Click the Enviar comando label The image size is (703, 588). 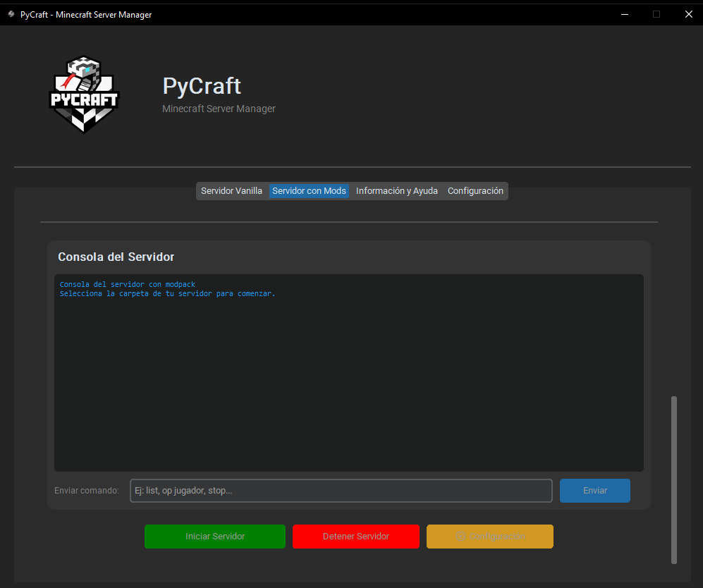click(87, 491)
